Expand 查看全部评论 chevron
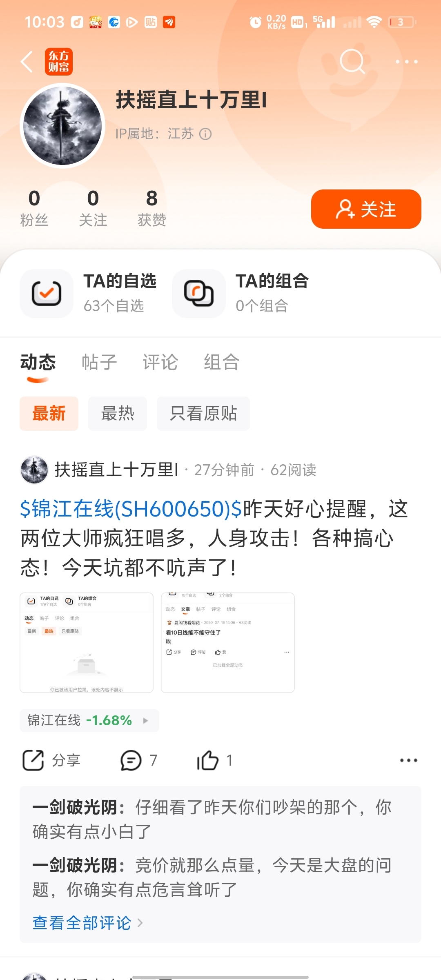Image resolution: width=441 pixels, height=980 pixels. [140, 923]
